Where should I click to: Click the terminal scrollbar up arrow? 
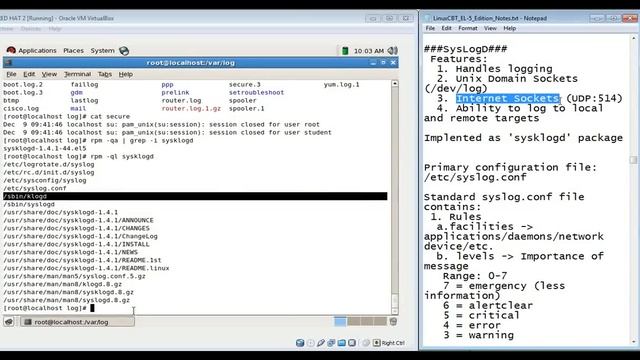tap(395, 84)
